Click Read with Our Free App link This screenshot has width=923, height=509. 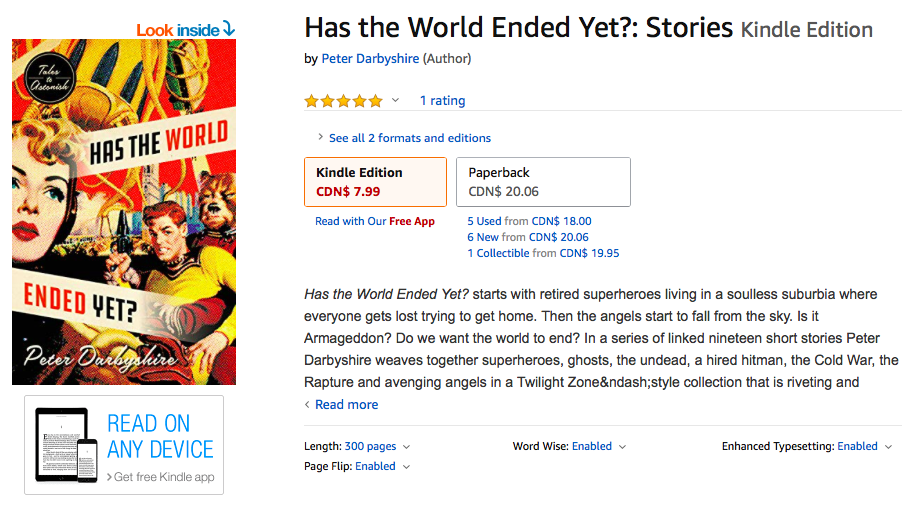click(375, 221)
